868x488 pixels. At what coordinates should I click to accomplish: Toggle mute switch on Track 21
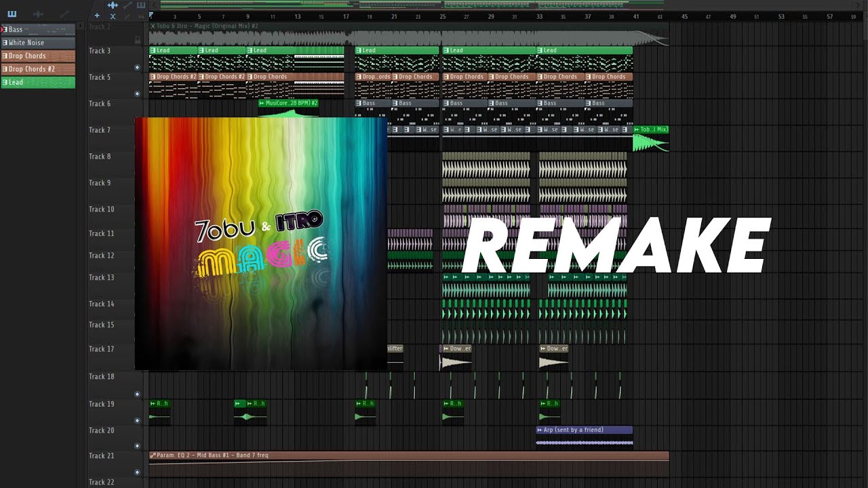click(x=138, y=472)
